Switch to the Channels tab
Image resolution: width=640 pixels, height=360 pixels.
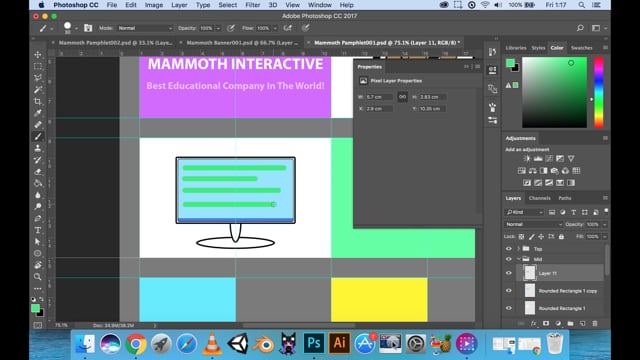(540, 198)
